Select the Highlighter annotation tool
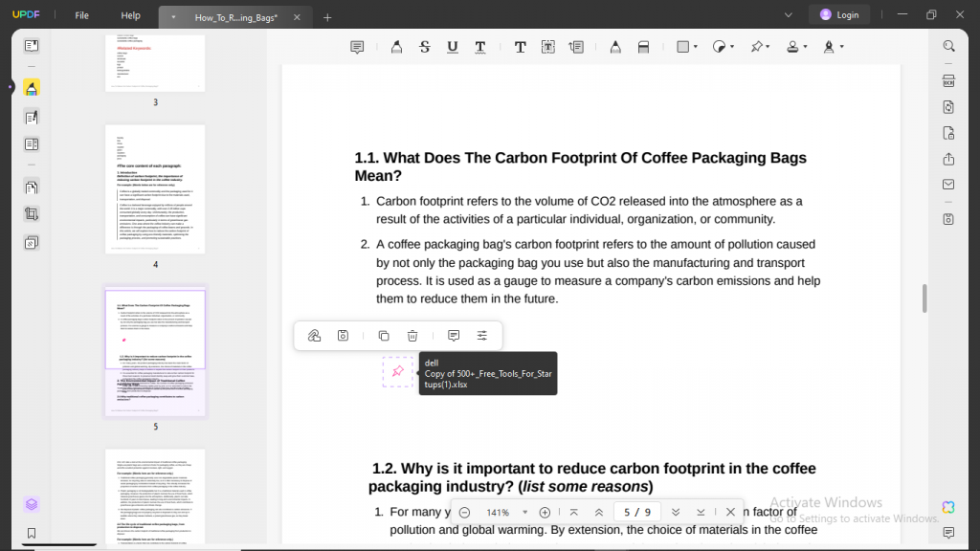This screenshot has height=551, width=980. click(x=396, y=46)
